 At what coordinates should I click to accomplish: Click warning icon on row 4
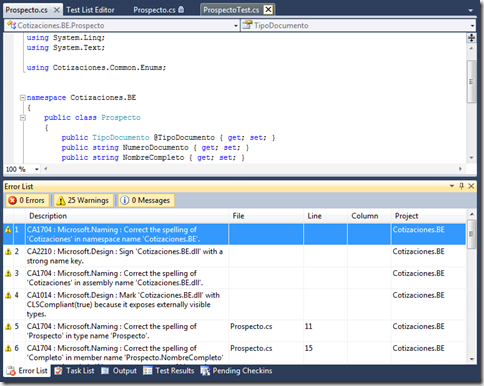pos(8,295)
